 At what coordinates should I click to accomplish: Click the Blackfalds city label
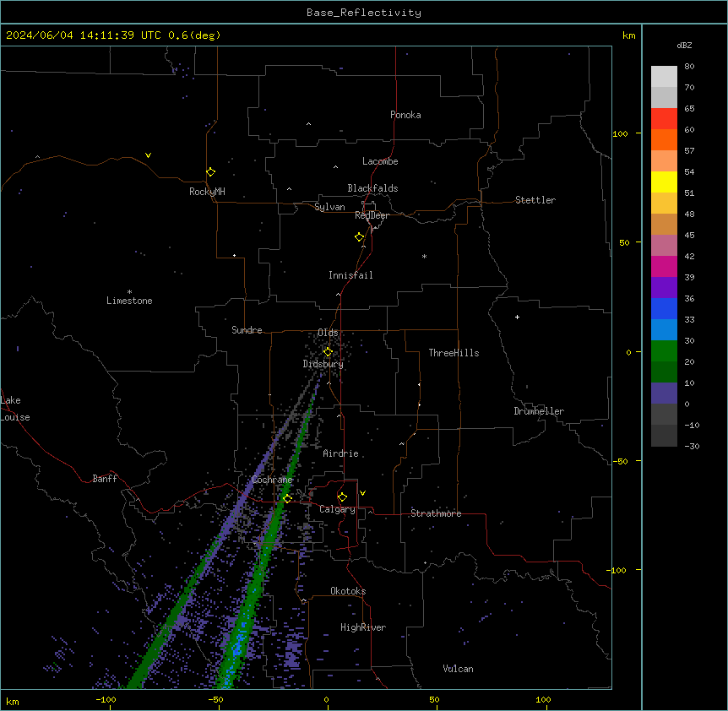point(372,188)
